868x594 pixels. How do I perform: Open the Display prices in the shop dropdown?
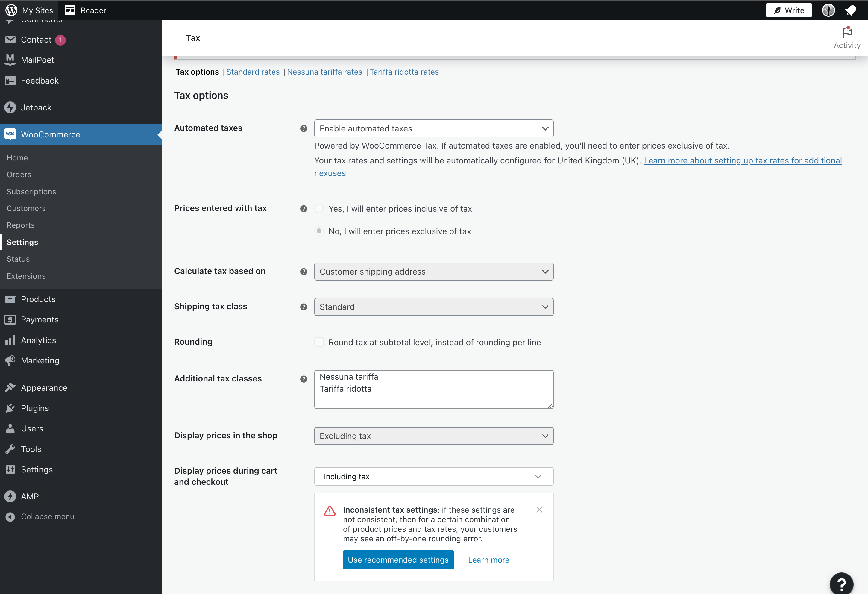coord(433,436)
